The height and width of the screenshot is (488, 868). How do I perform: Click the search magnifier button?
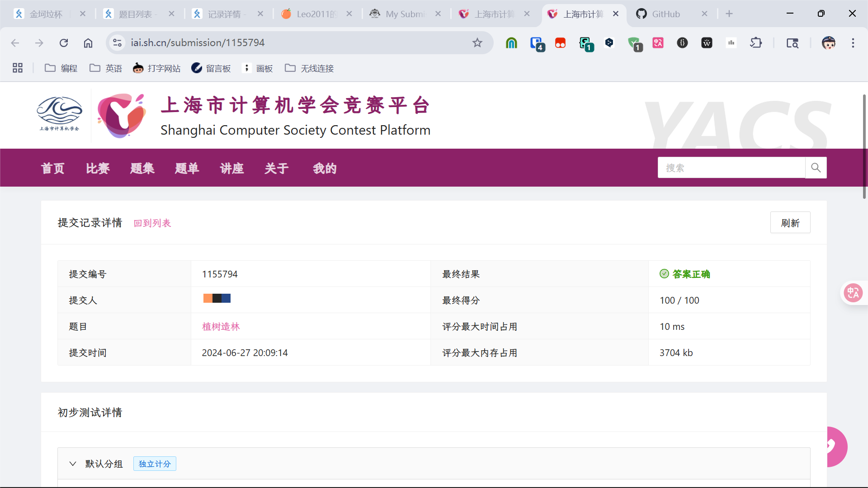[x=816, y=168]
